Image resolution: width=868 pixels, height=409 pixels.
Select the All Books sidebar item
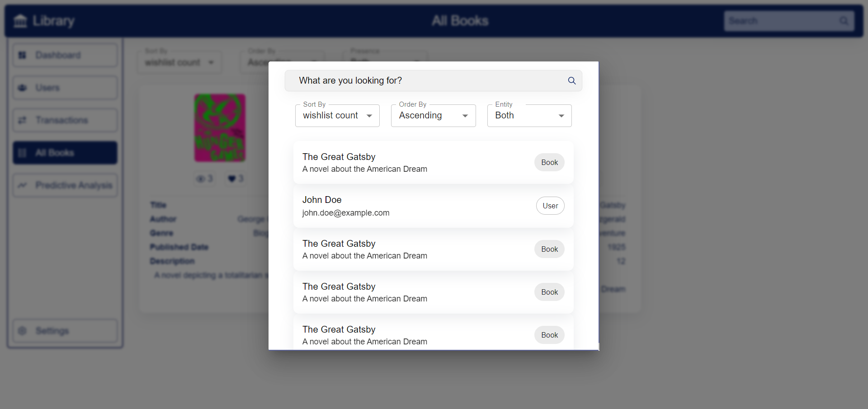pyautogui.click(x=65, y=153)
